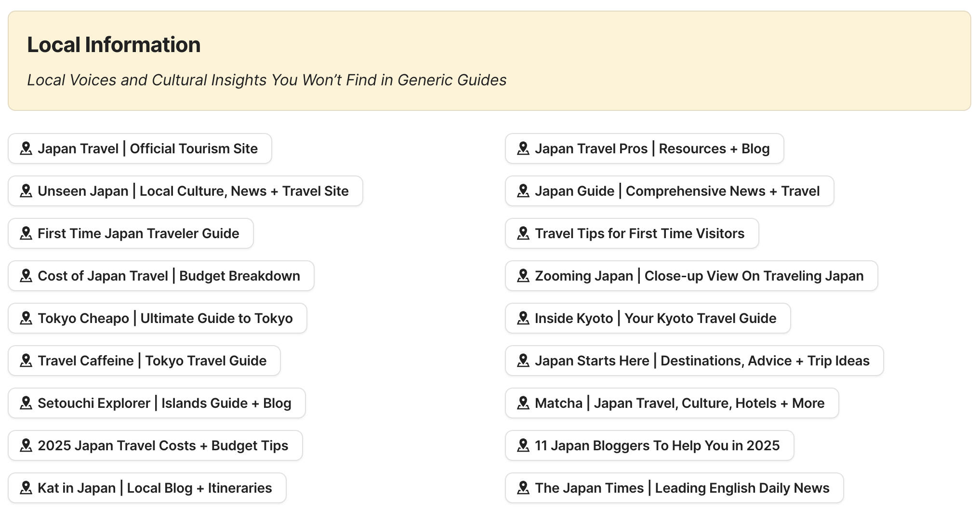Click the pin icon on Tokyo Cheapo entry

tap(26, 318)
